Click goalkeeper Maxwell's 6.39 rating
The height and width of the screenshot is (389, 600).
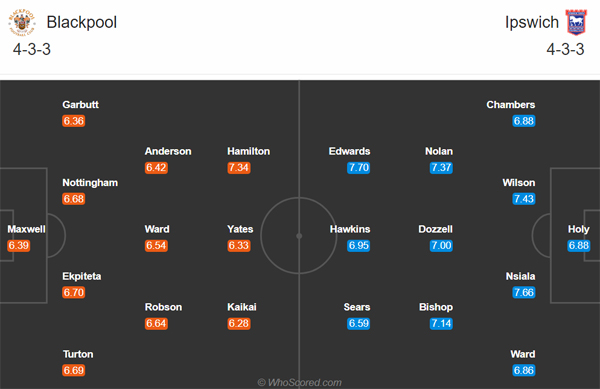point(18,246)
